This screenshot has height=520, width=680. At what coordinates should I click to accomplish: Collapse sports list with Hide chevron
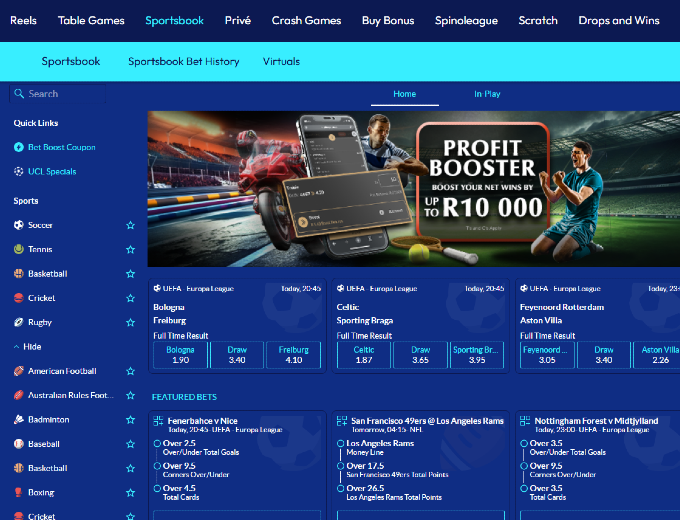16,347
